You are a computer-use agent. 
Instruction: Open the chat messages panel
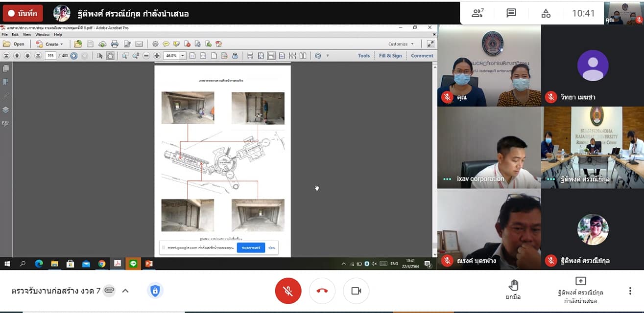(x=511, y=13)
